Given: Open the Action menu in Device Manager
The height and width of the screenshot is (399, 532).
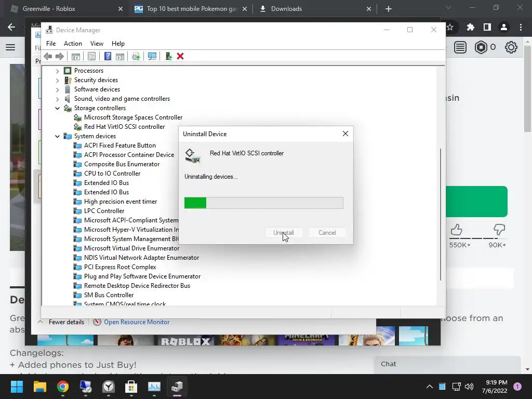Looking at the screenshot, I should coord(73,44).
